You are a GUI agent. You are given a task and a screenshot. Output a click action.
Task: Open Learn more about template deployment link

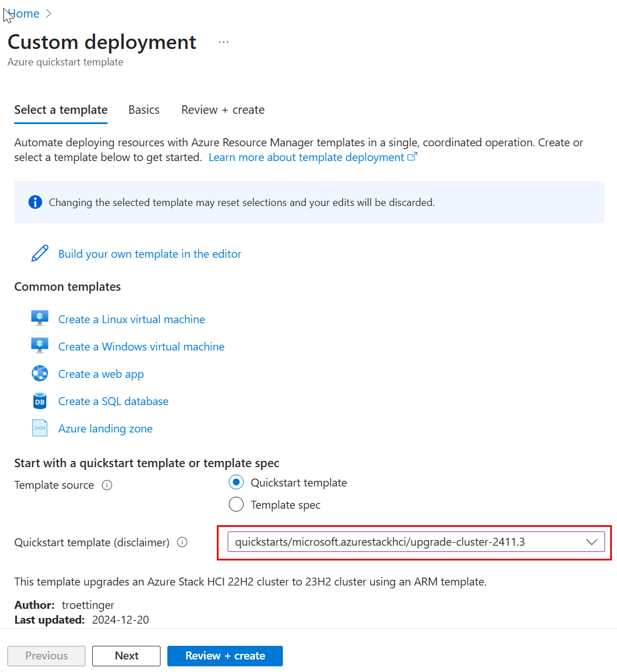[x=307, y=158]
